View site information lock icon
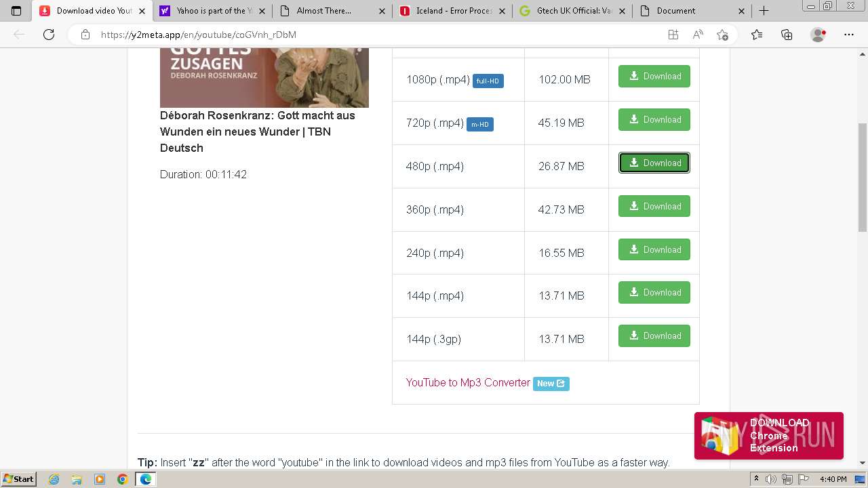The width and height of the screenshot is (868, 488). 85,35
